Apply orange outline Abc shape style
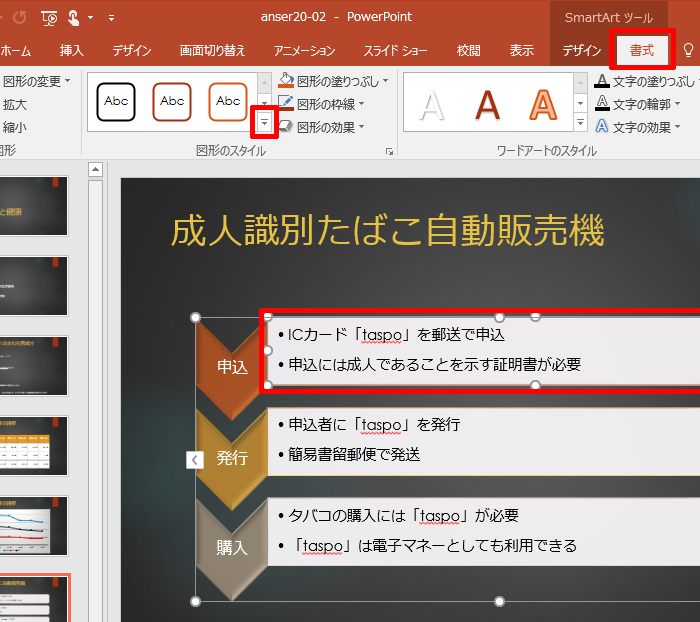 (x=228, y=102)
